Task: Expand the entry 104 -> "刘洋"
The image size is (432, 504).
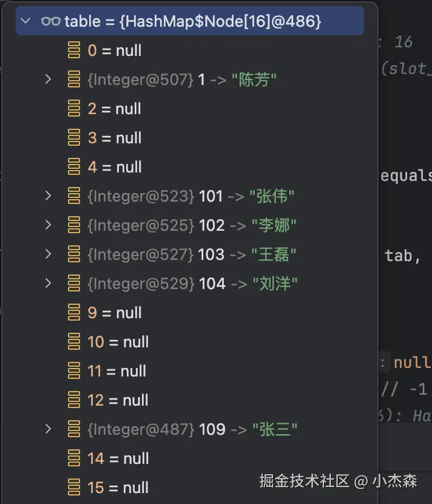Action: 48,283
